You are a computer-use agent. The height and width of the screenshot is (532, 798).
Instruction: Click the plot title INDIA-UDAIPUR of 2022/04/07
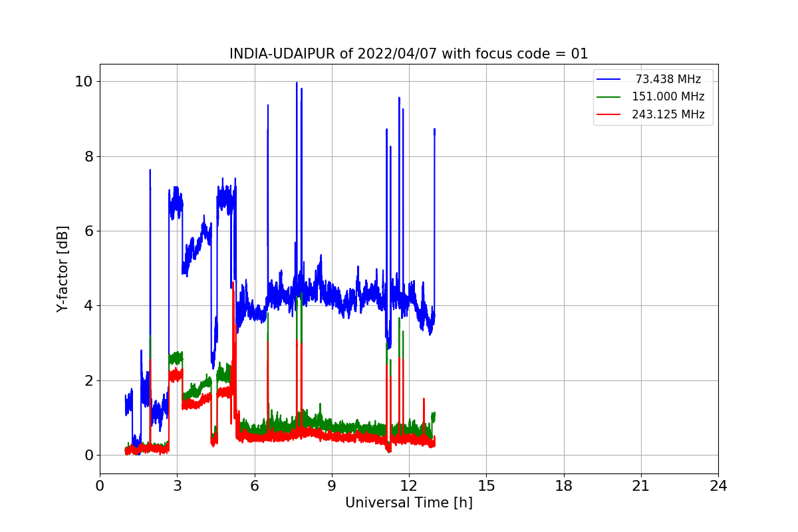pyautogui.click(x=409, y=54)
